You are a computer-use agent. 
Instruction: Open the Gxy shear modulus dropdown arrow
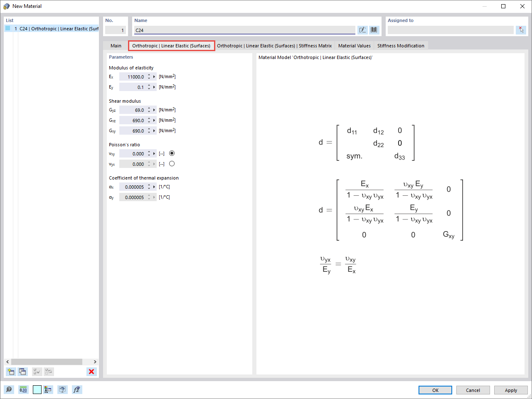[x=155, y=131]
